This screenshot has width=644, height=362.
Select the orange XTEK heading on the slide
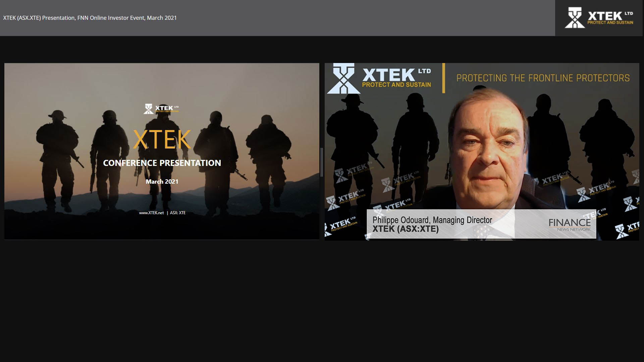point(162,139)
